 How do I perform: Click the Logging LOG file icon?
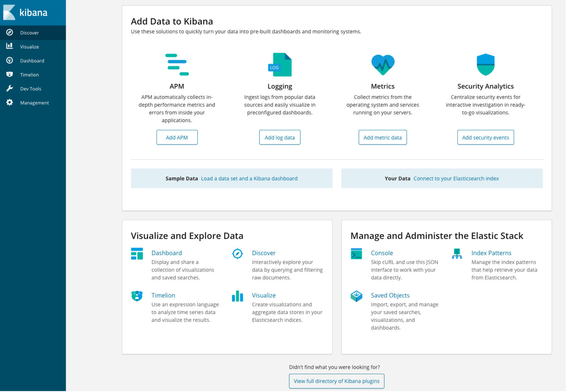coord(280,65)
